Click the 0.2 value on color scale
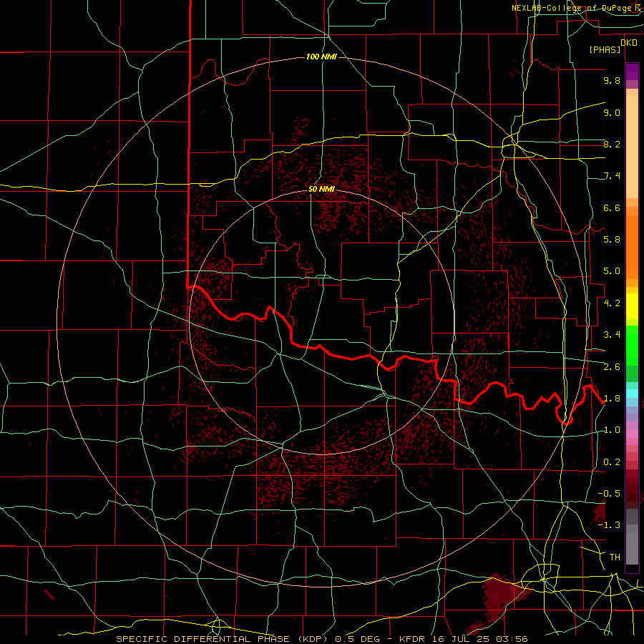Viewport: 644px width, 644px height. click(x=612, y=462)
